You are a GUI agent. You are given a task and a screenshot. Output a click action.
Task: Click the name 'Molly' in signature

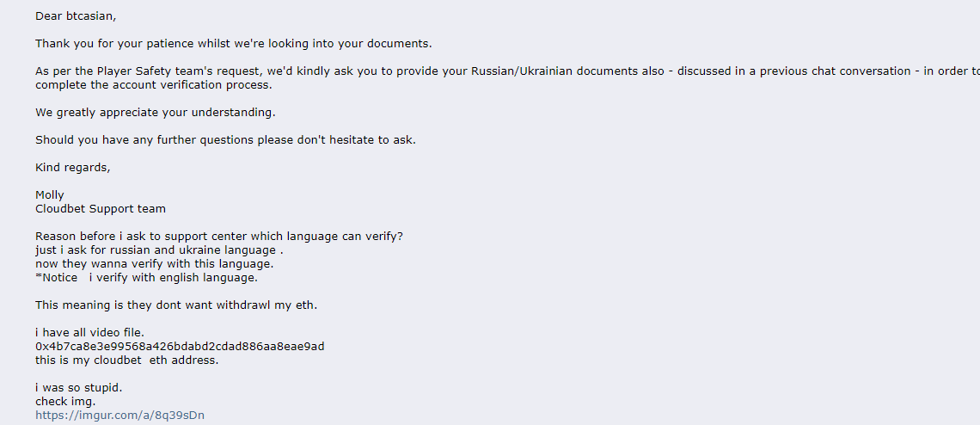pos(49,195)
